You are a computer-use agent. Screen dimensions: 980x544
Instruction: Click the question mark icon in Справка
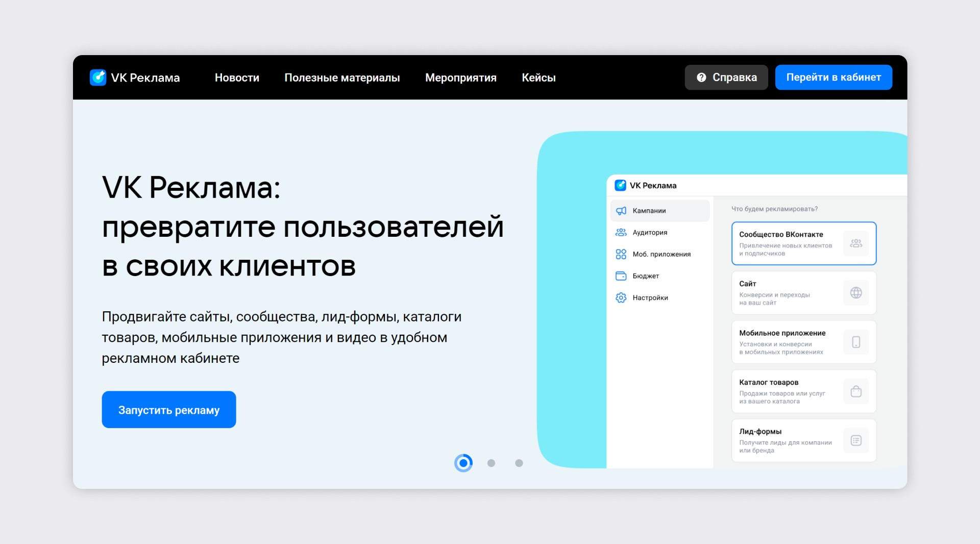701,77
